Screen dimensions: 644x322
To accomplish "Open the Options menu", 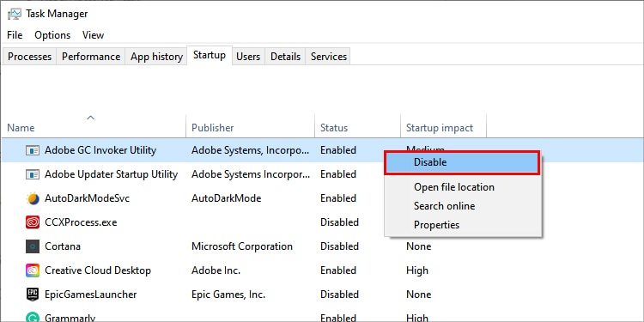I will coord(52,35).
